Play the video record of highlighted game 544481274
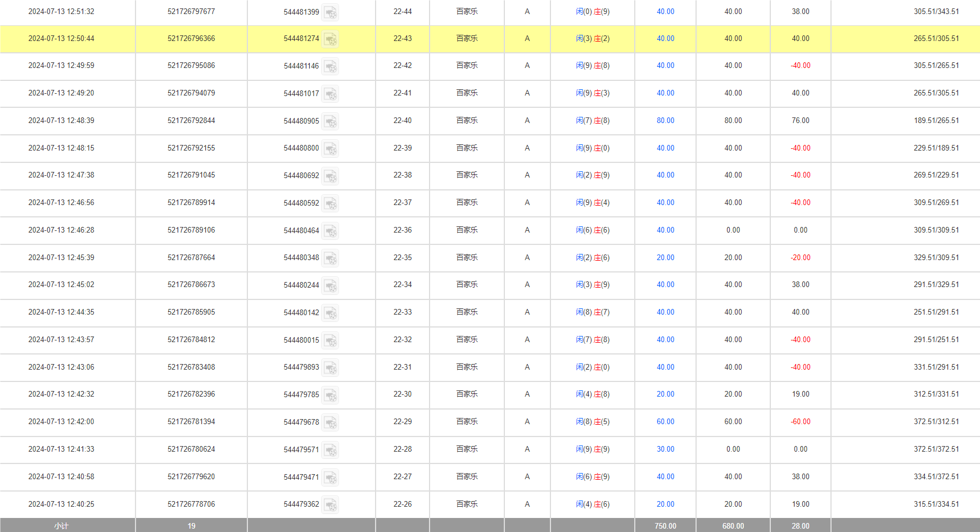The image size is (980, 532). coord(331,39)
